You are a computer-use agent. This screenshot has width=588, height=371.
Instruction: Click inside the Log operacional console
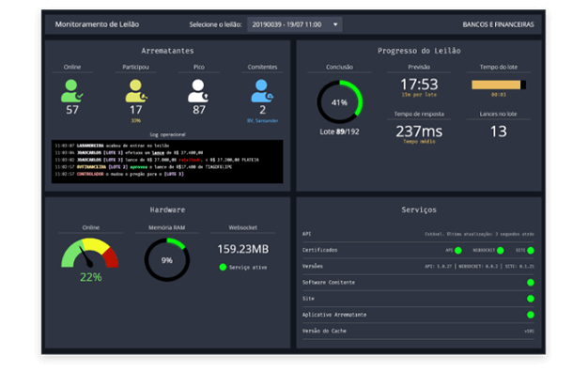click(x=167, y=162)
